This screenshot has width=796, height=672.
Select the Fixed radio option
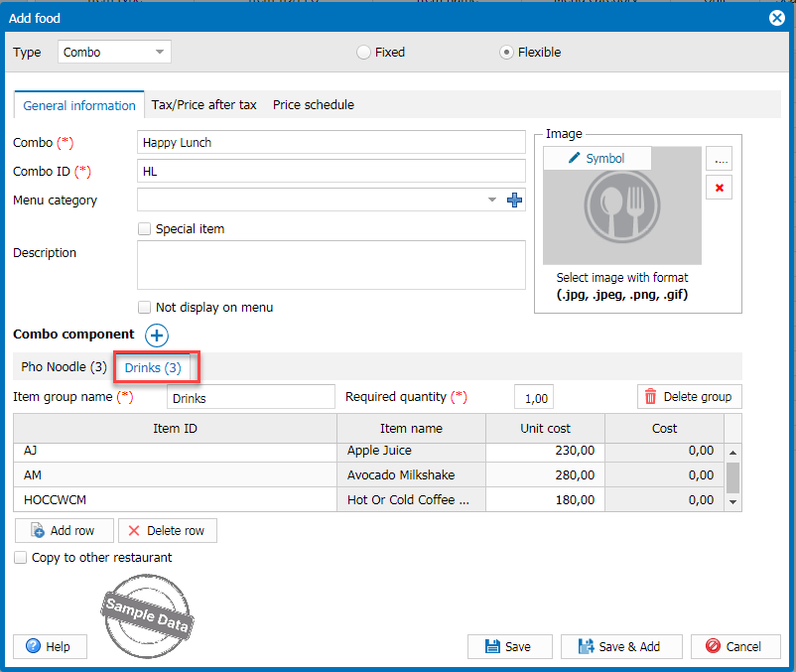click(363, 53)
